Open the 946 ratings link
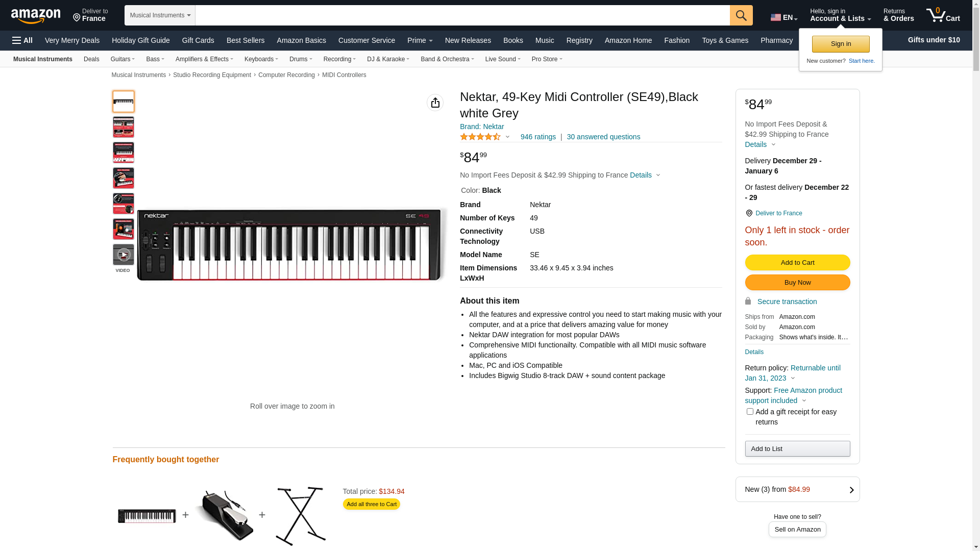 [x=538, y=137]
